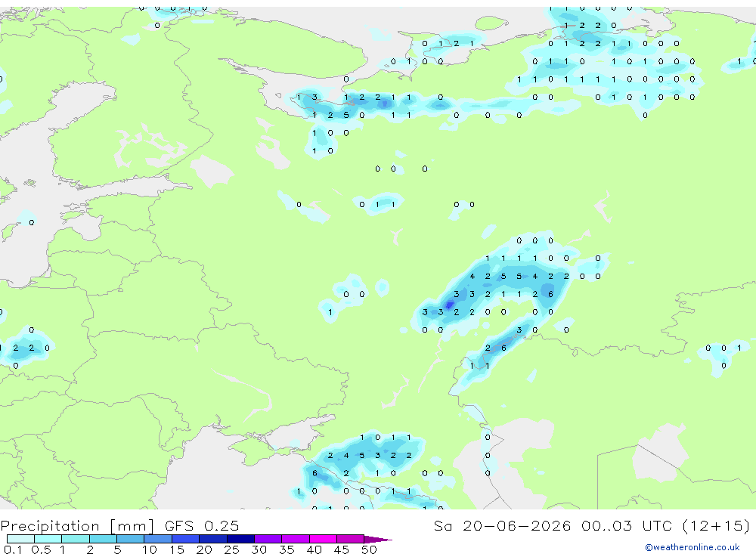756x554 pixels.
Task: Click the 'Precipitation [mm] GFS 0.25' title
Action: (119, 525)
